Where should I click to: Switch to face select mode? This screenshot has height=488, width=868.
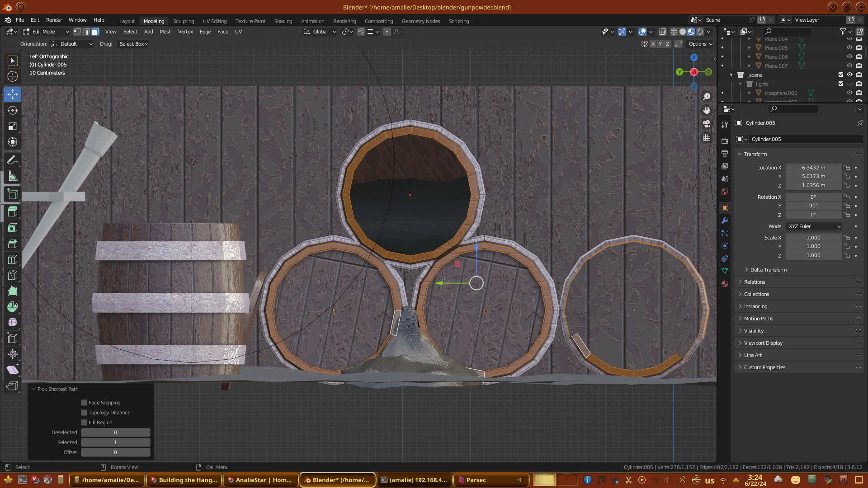point(95,32)
